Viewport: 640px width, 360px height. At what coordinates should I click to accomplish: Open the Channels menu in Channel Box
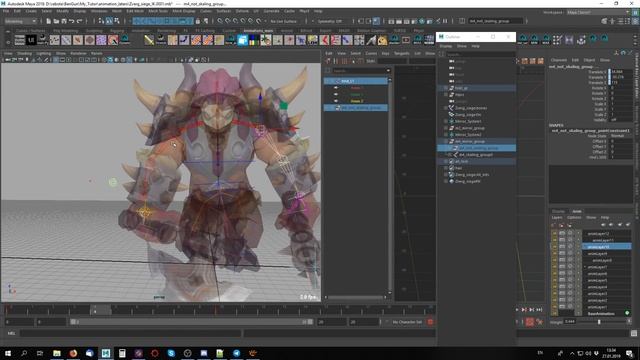coord(559,60)
